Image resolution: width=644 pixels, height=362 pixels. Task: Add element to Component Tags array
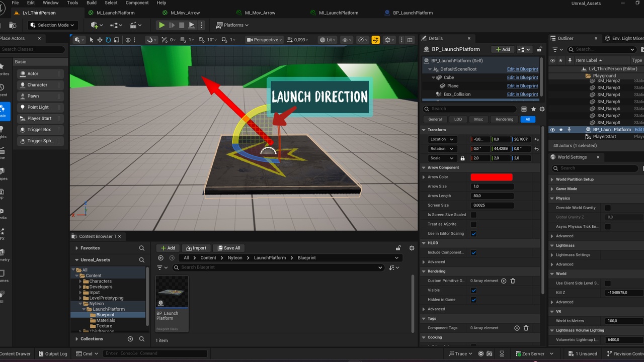[x=517, y=328]
